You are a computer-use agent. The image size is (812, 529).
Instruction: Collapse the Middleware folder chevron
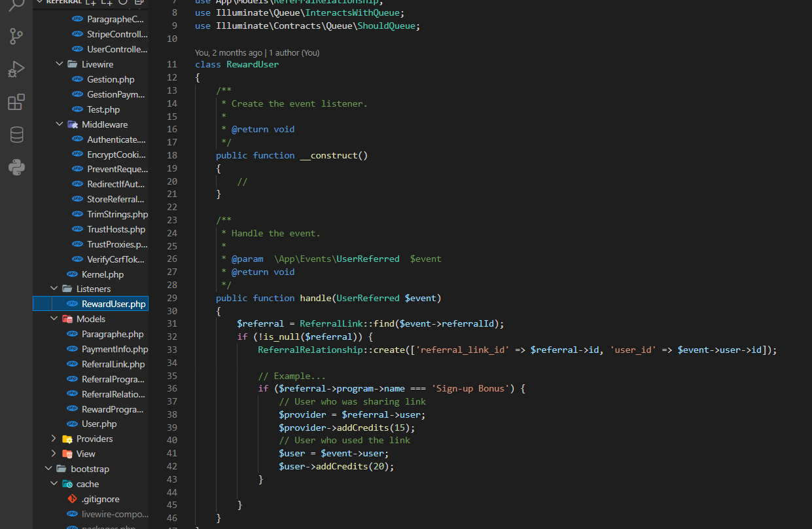[x=59, y=124]
